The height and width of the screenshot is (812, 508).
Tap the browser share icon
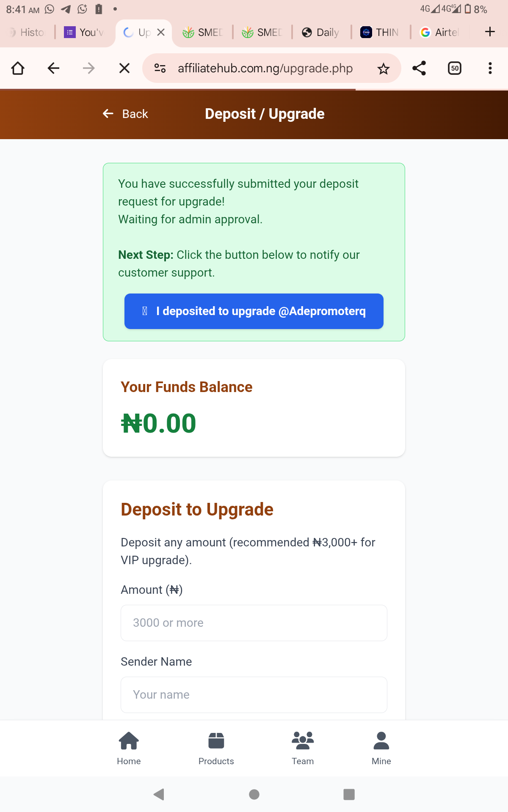tap(419, 69)
